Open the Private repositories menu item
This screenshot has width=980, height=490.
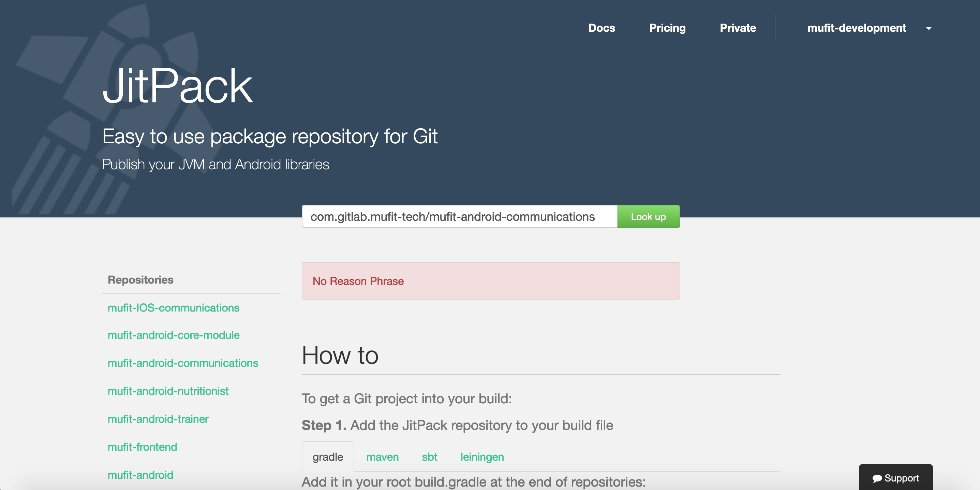click(737, 28)
